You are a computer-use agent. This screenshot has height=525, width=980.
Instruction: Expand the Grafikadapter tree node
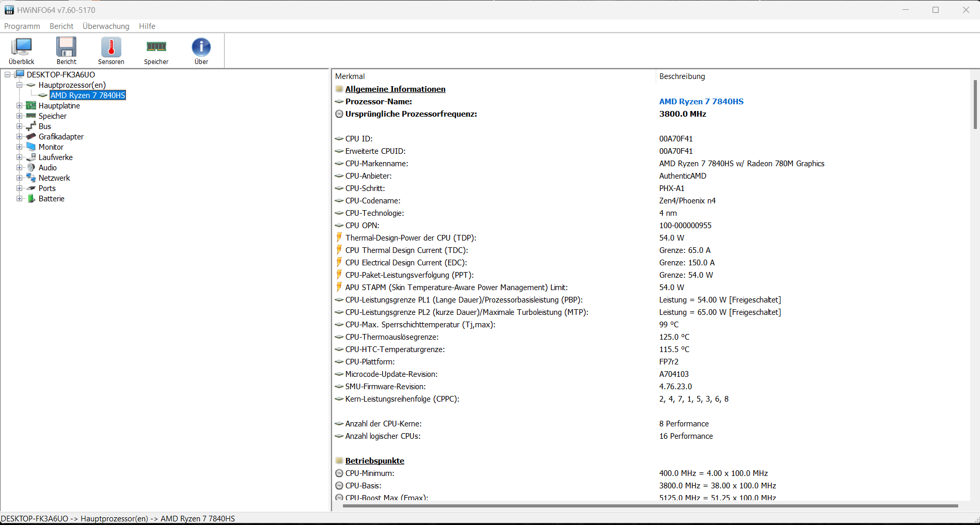(19, 137)
